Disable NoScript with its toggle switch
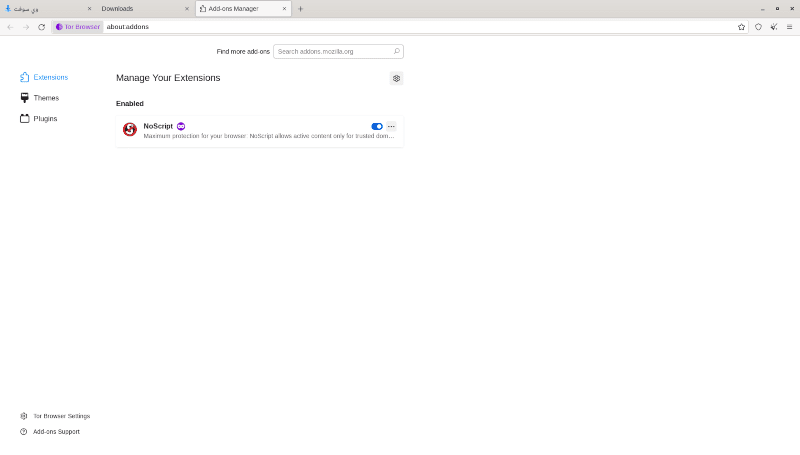 coord(377,127)
